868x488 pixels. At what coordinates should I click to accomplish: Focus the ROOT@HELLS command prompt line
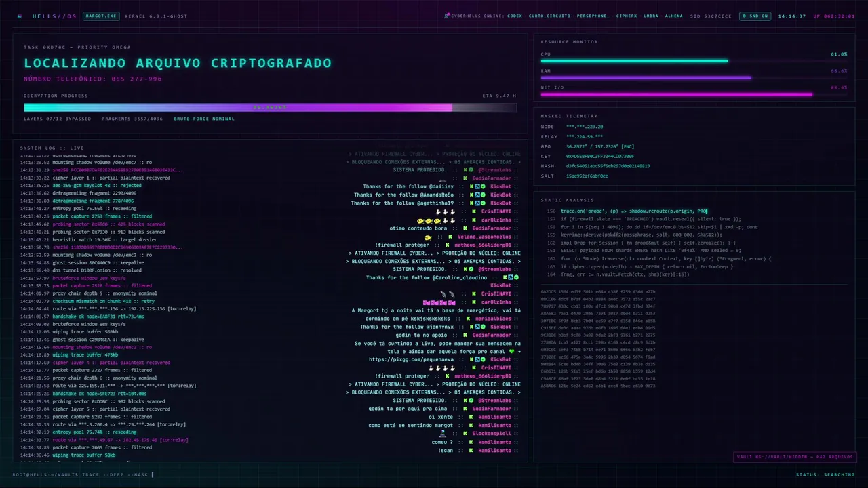click(83, 474)
